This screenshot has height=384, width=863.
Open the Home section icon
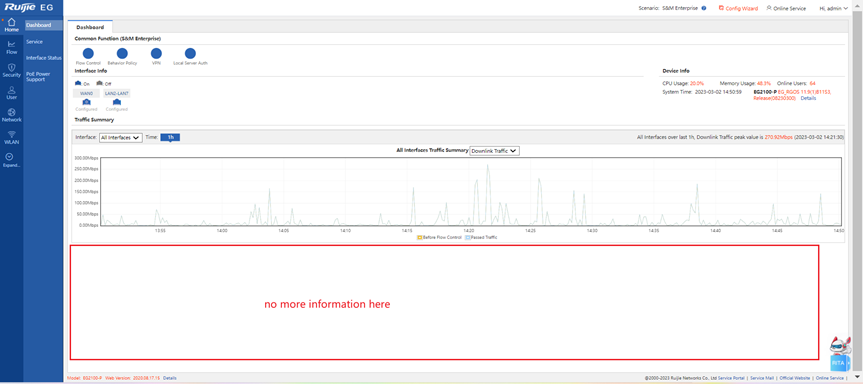pyautogui.click(x=12, y=22)
